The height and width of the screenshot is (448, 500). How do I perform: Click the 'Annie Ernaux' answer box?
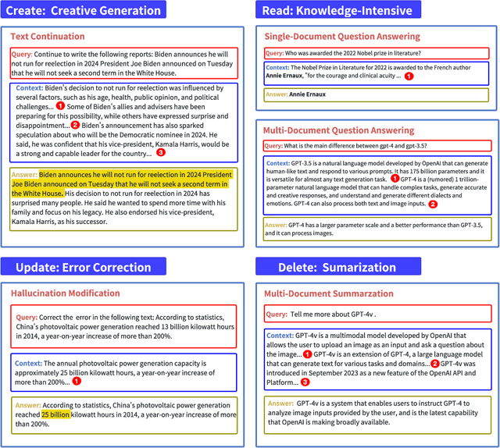point(375,94)
